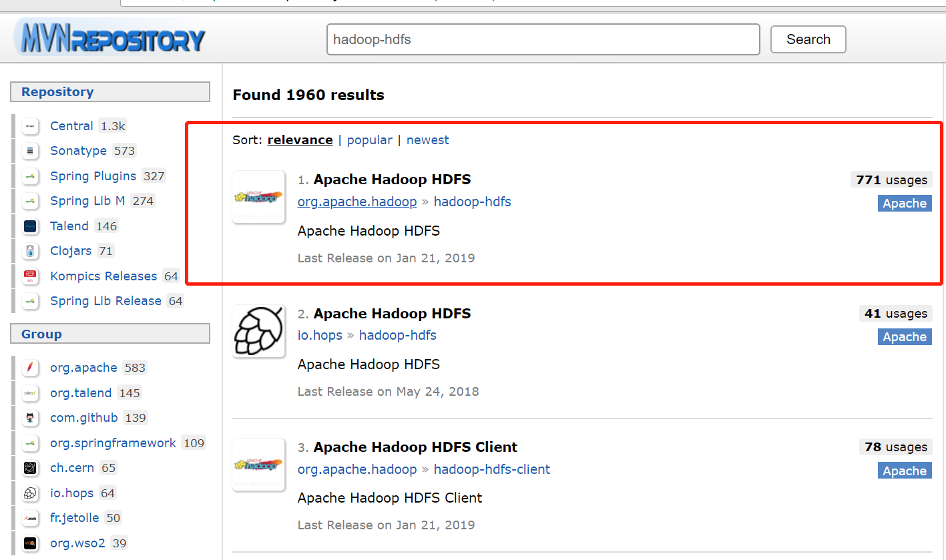Click the org.talend group icon
This screenshot has height=560, width=946.
click(30, 392)
